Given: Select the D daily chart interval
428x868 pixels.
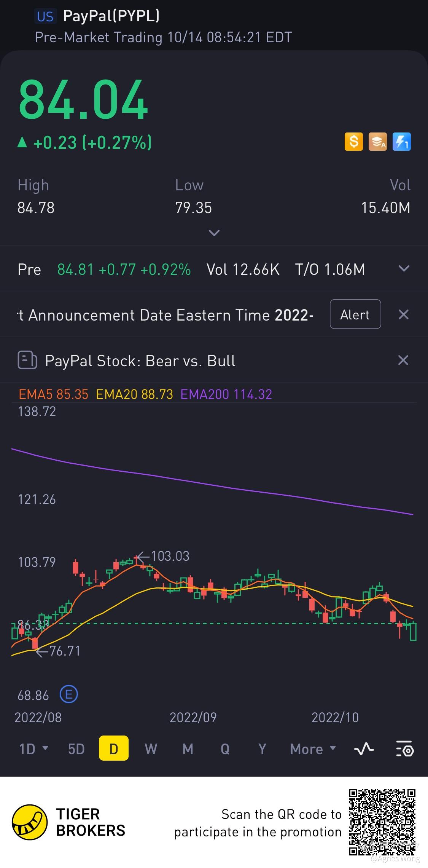Looking at the screenshot, I should (x=113, y=749).
